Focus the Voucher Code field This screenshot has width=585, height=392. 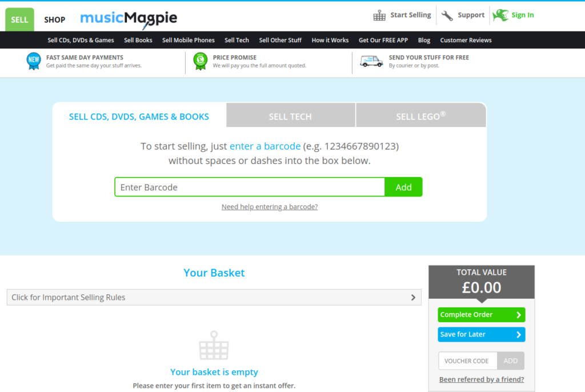pyautogui.click(x=468, y=361)
